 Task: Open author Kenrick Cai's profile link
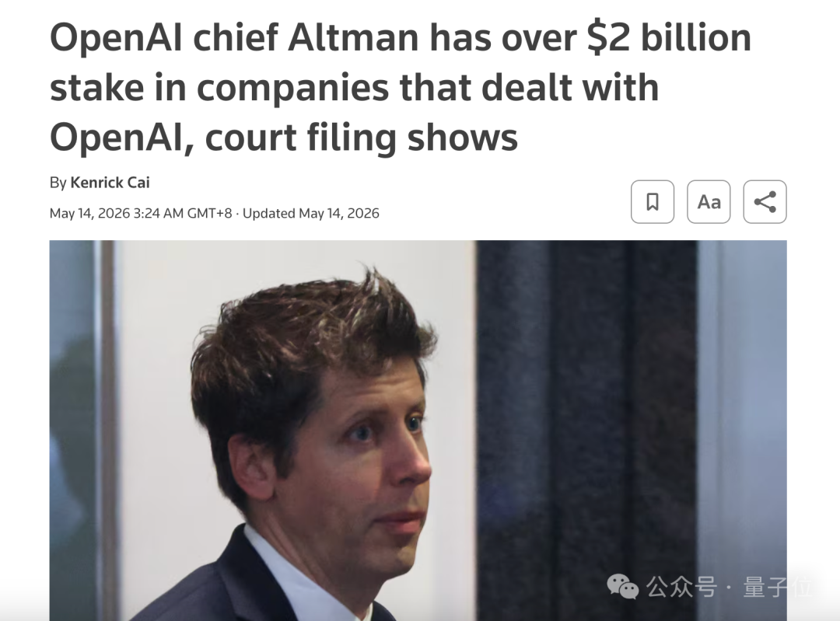[x=110, y=183]
